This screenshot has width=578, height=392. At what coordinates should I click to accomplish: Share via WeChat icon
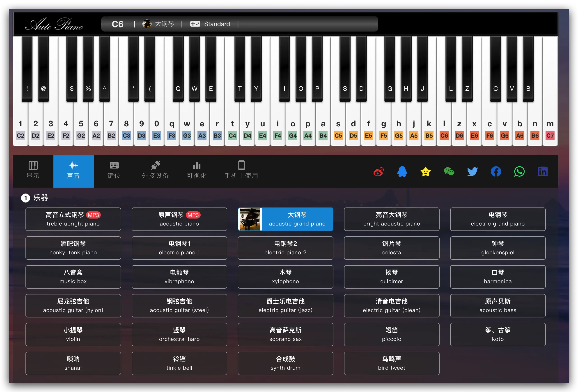(449, 171)
